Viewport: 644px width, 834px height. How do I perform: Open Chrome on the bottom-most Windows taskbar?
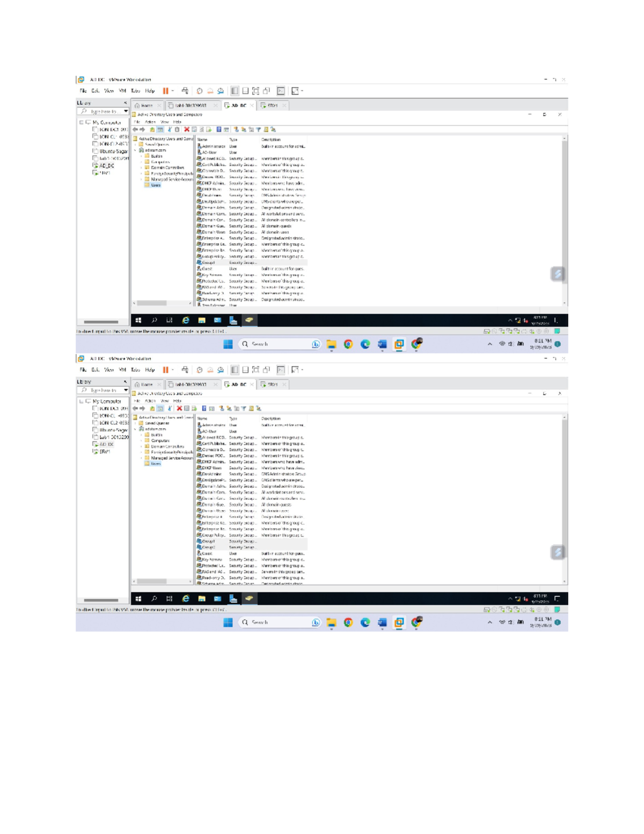(x=348, y=622)
